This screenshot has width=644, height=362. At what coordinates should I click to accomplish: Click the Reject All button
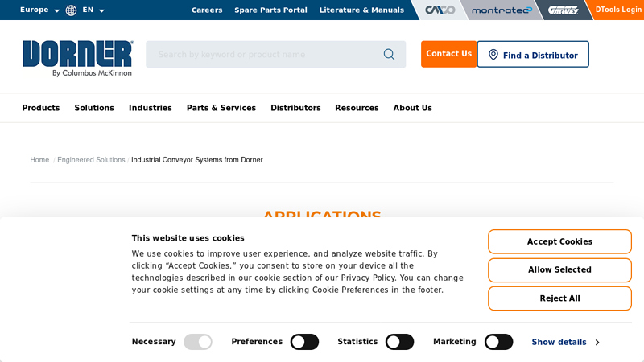click(559, 298)
